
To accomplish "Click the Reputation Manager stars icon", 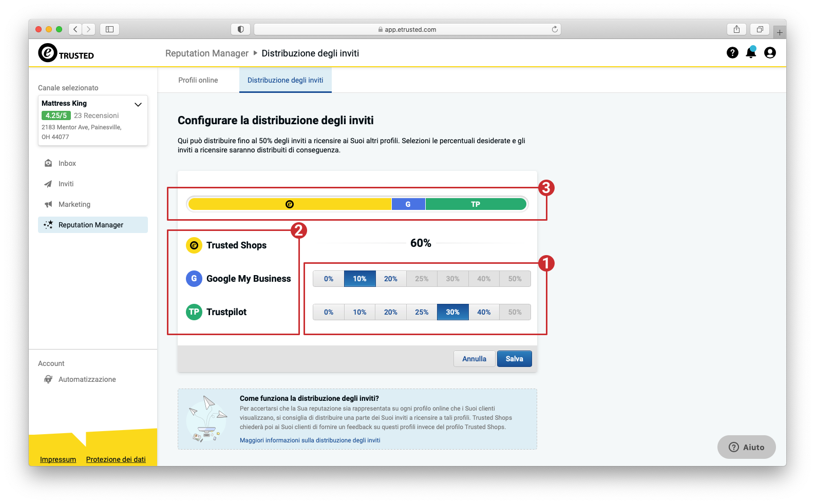I will [48, 225].
